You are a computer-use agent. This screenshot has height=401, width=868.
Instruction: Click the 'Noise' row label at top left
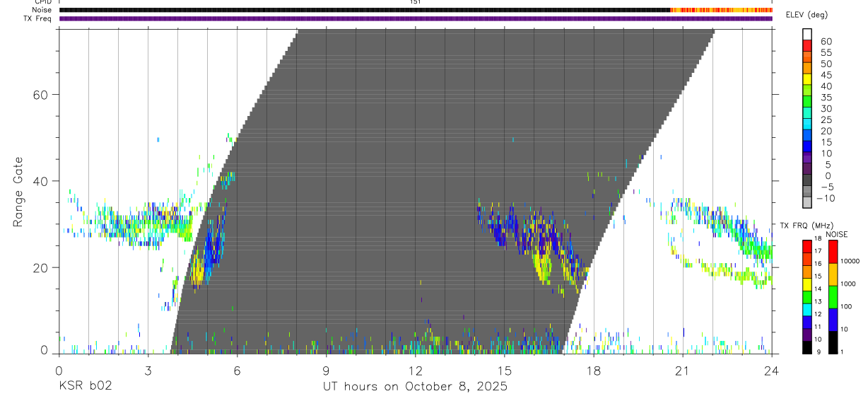(x=43, y=10)
